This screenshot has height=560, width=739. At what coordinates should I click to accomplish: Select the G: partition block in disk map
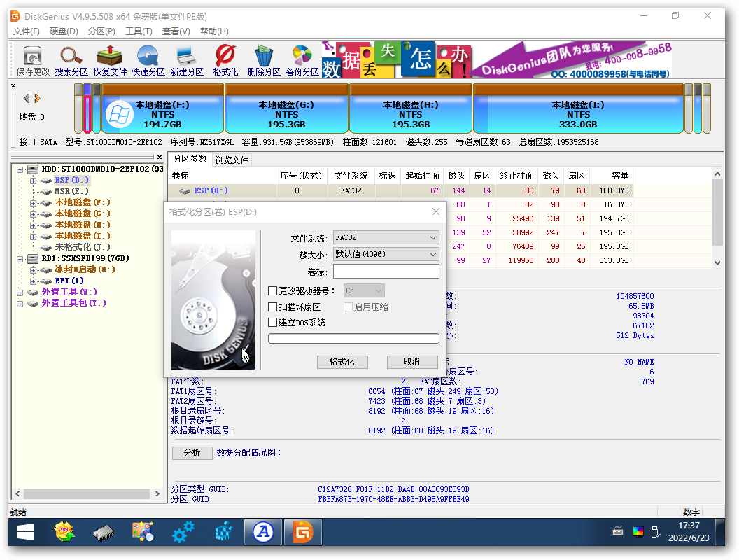tap(286, 109)
